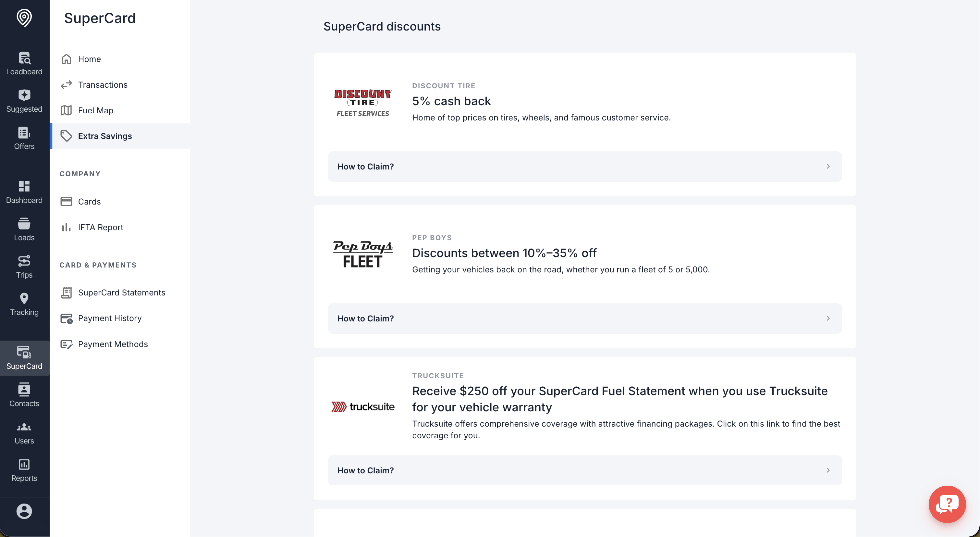This screenshot has width=980, height=537.
Task: Expand Trucksuite How to Claim section
Action: [x=585, y=470]
